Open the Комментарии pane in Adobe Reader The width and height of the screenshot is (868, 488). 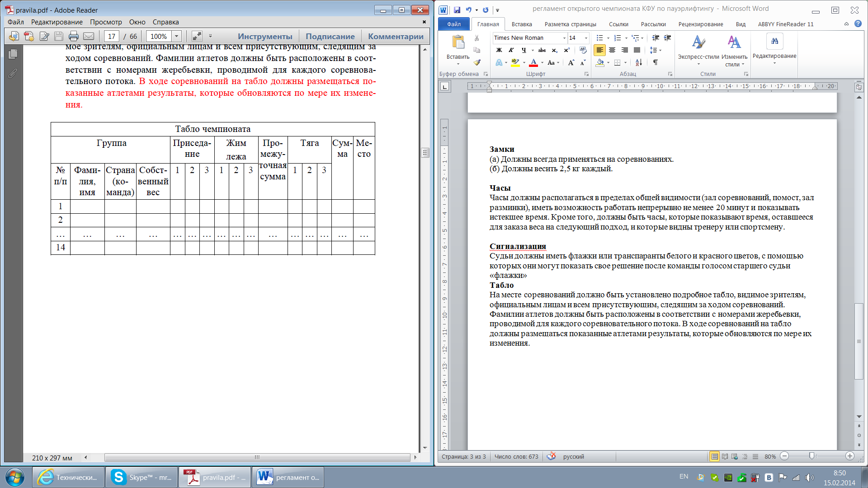coord(396,37)
